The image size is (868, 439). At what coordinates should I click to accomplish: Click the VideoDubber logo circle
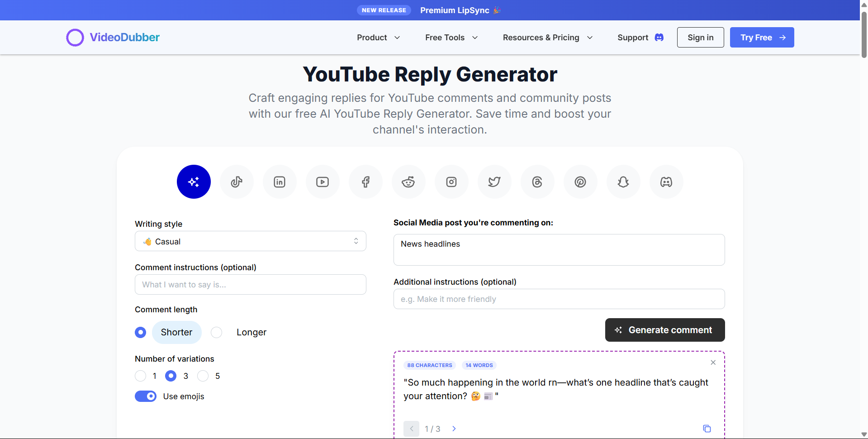click(x=75, y=38)
